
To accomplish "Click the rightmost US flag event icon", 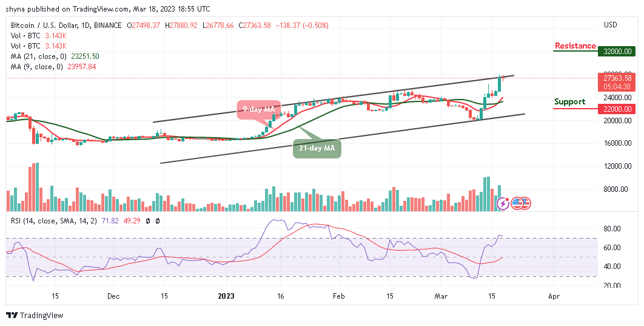I will tap(525, 203).
